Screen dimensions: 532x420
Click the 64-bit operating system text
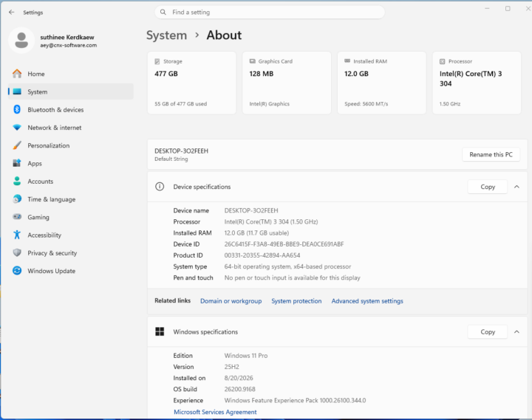click(x=287, y=266)
